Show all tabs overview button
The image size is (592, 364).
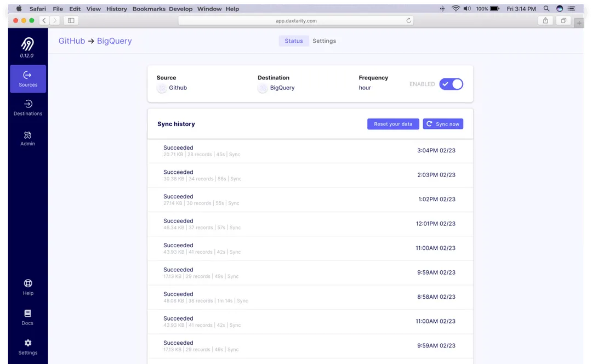pyautogui.click(x=563, y=20)
